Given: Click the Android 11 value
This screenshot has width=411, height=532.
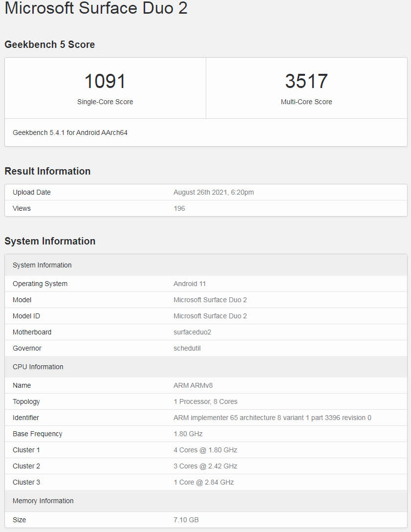Looking at the screenshot, I should (190, 284).
